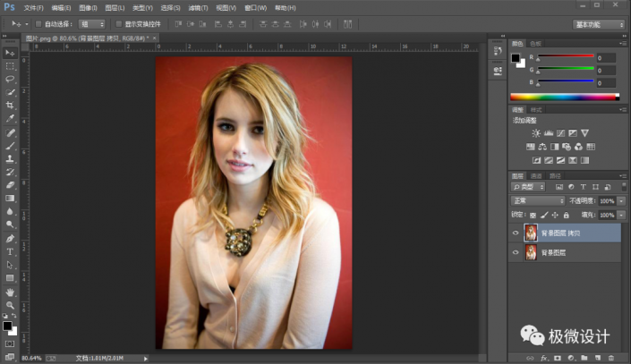Pick the Type (T) tool
The image size is (631, 364).
point(10,251)
